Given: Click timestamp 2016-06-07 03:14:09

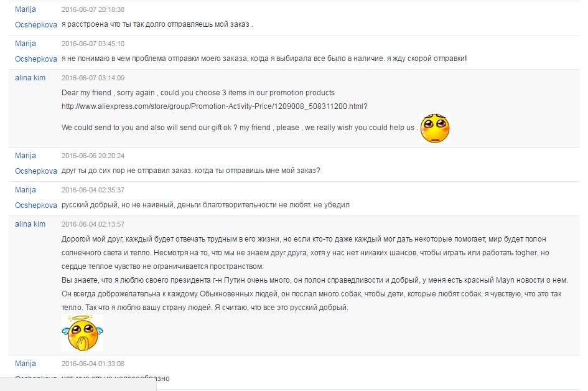Looking at the screenshot, I should pyautogui.click(x=93, y=78).
